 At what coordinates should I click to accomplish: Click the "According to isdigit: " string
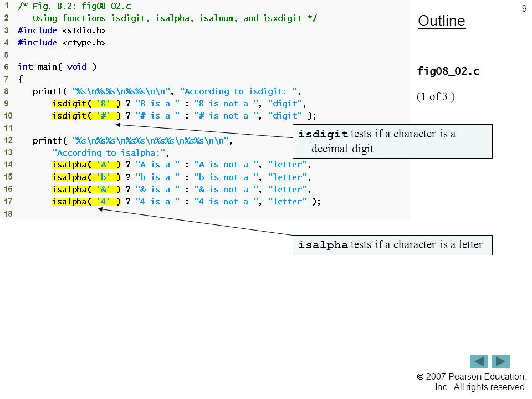pyautogui.click(x=238, y=91)
